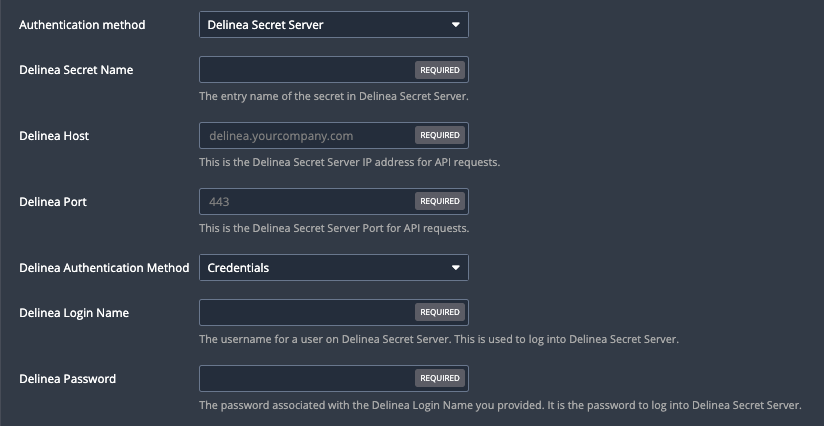Focus the Delinea Secret Name field

coord(334,70)
